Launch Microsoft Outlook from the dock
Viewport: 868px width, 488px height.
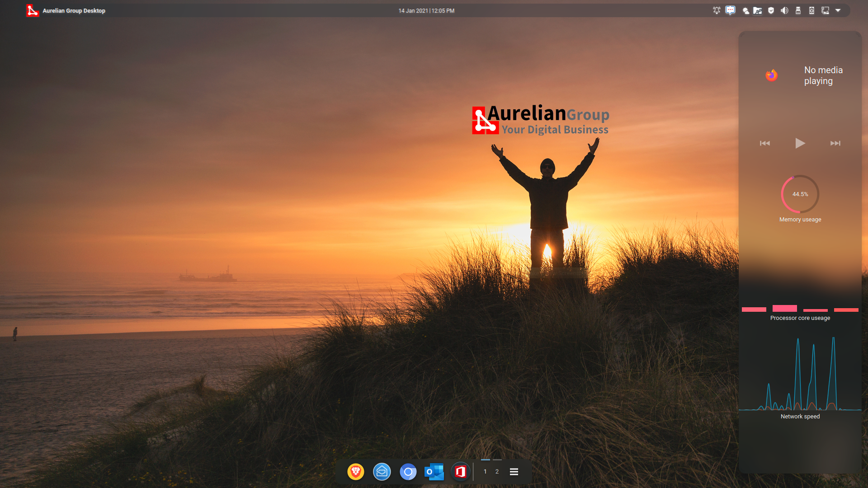pos(434,472)
